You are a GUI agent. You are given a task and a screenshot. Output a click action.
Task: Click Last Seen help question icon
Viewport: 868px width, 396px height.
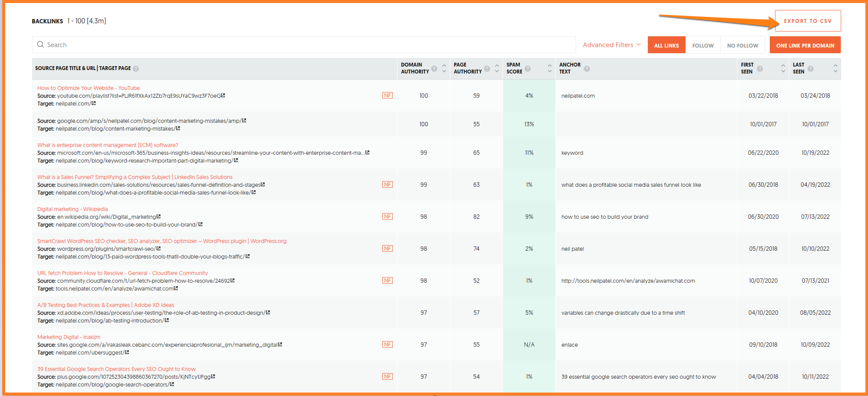(810, 69)
